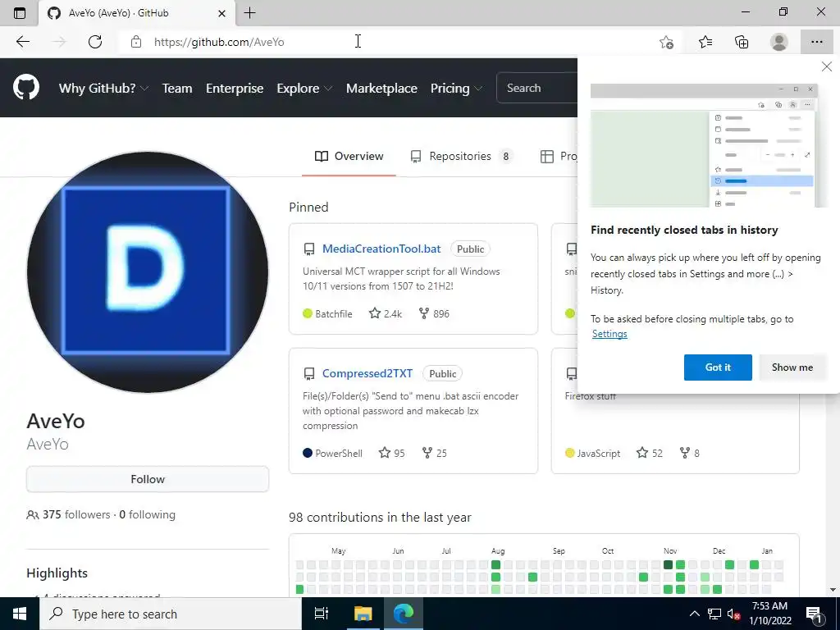Close the recently closed tabs popup
Viewport: 840px width, 630px height.
[827, 66]
